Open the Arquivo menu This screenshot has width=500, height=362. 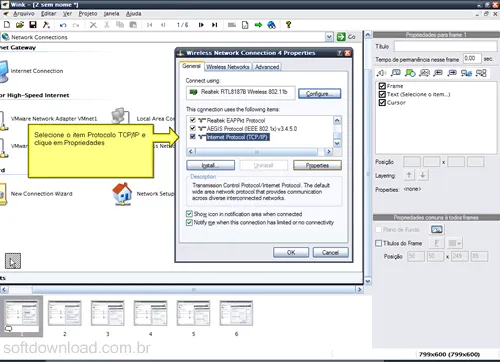pos(24,14)
